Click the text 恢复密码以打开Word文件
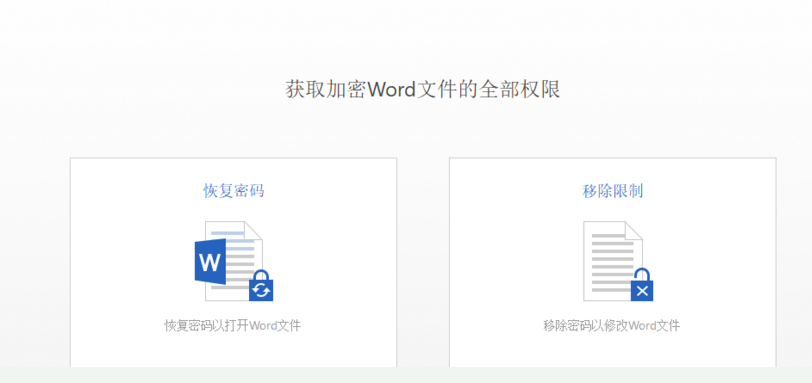The image size is (812, 383). pyautogui.click(x=233, y=326)
